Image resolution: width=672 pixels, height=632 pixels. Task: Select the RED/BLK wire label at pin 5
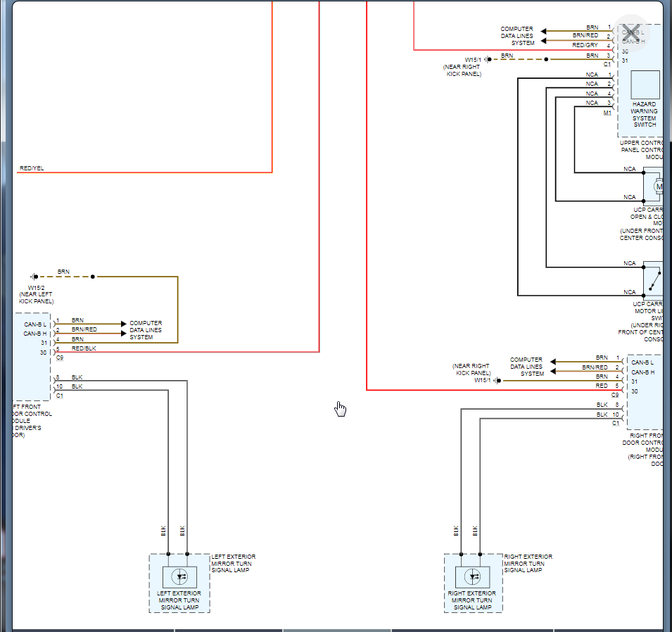[x=84, y=348]
